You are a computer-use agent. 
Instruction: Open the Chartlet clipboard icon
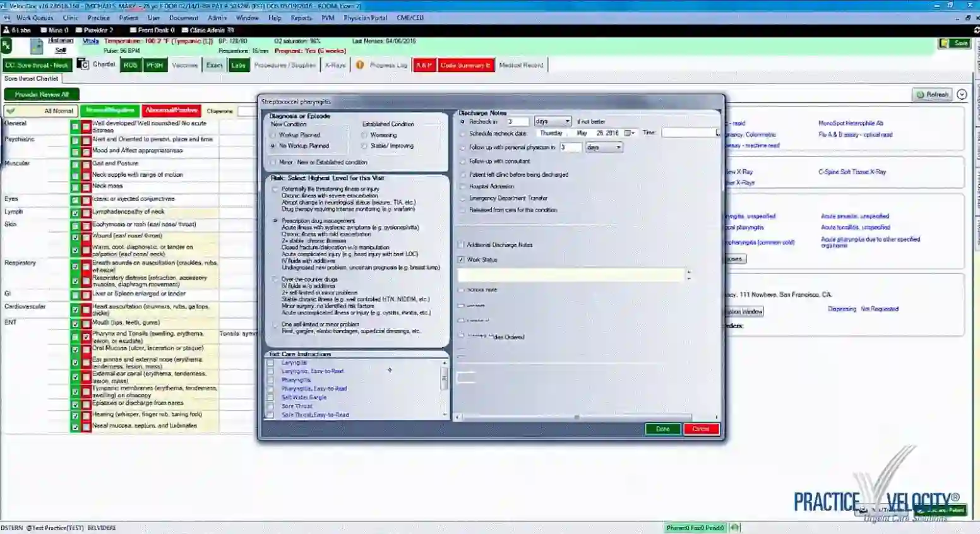pyautogui.click(x=84, y=64)
